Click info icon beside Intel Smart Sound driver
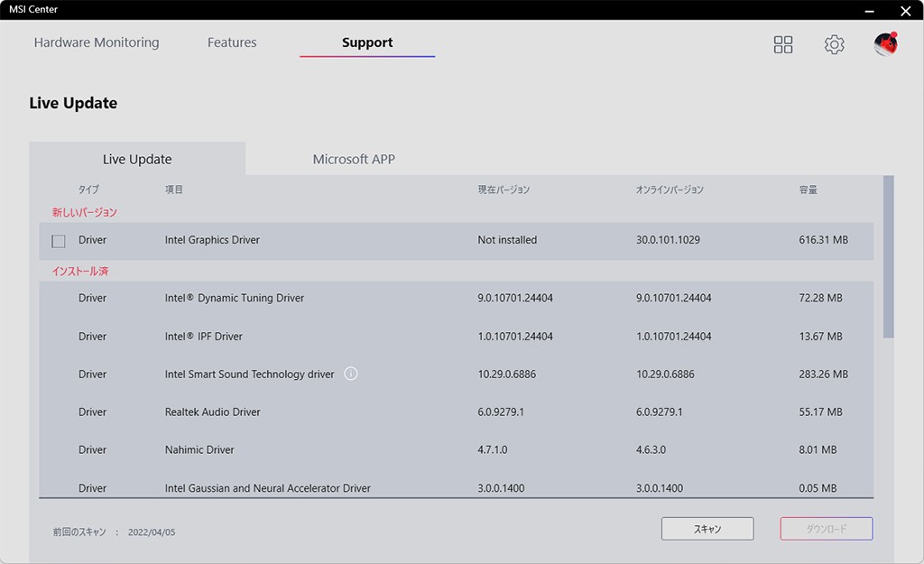The height and width of the screenshot is (564, 924). 351,374
